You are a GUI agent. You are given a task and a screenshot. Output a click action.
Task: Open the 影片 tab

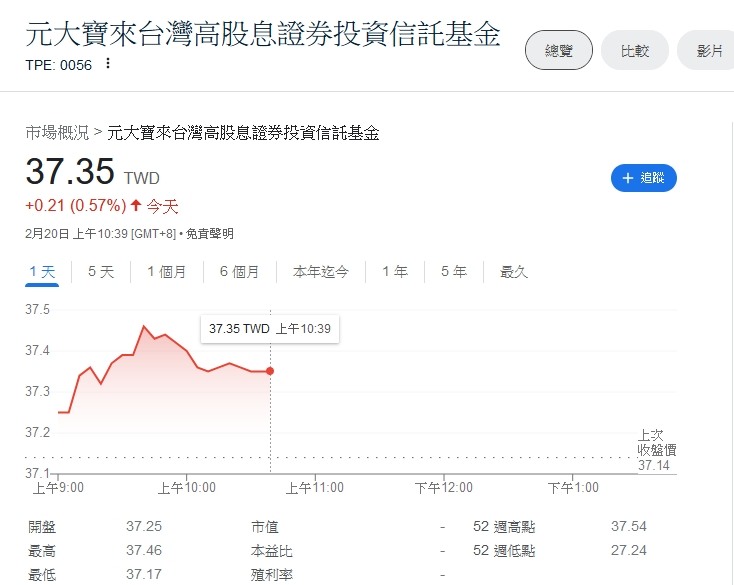click(707, 50)
